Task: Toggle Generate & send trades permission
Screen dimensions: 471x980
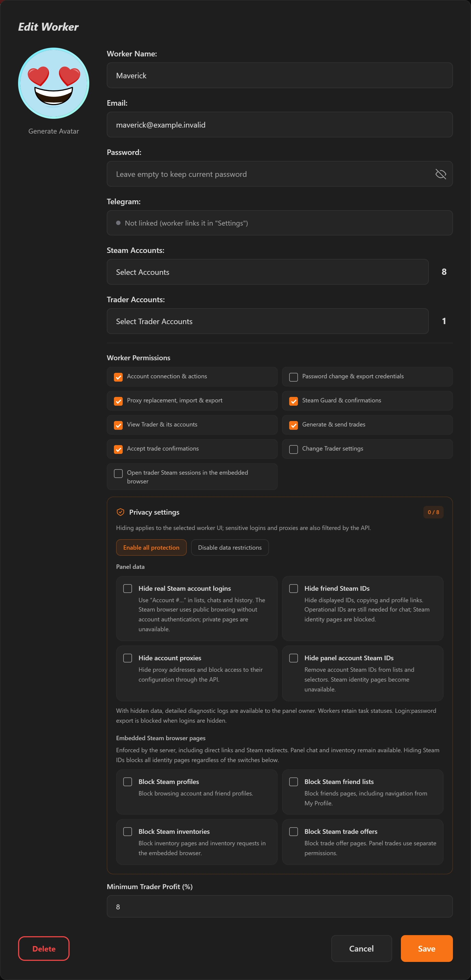Action: point(293,425)
